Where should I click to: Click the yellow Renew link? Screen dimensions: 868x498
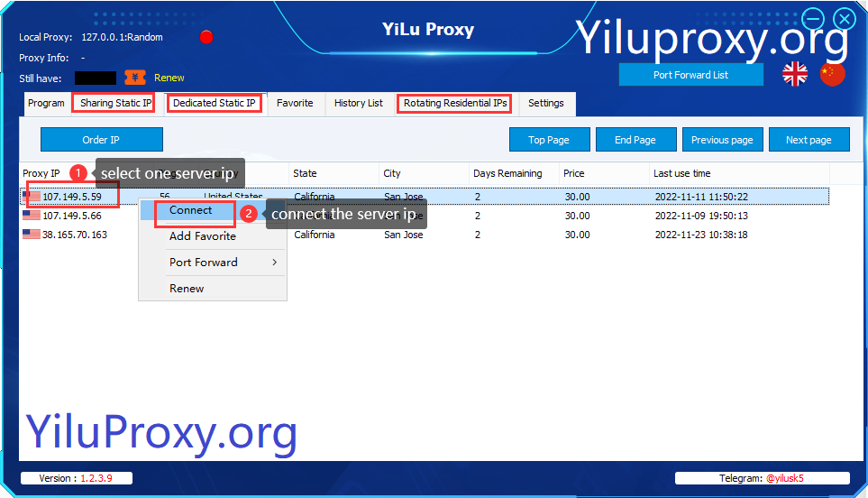(x=169, y=78)
